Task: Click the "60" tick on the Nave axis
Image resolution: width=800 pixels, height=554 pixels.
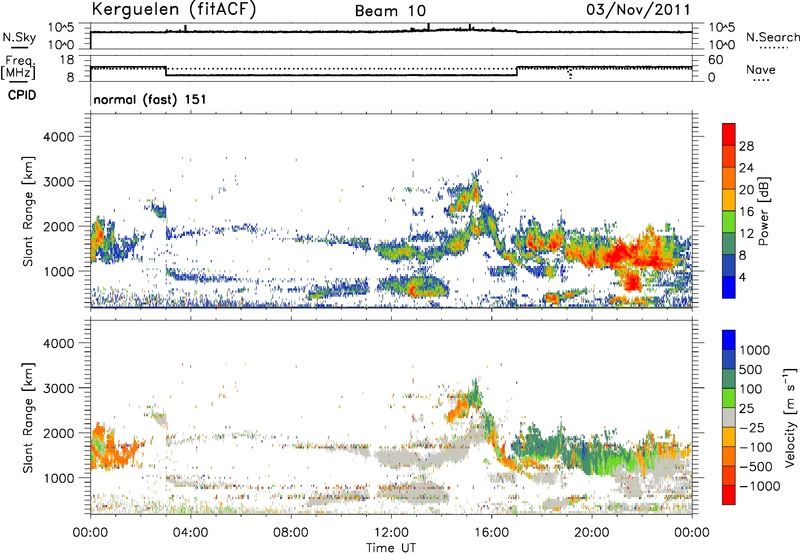Action: pyautogui.click(x=715, y=60)
